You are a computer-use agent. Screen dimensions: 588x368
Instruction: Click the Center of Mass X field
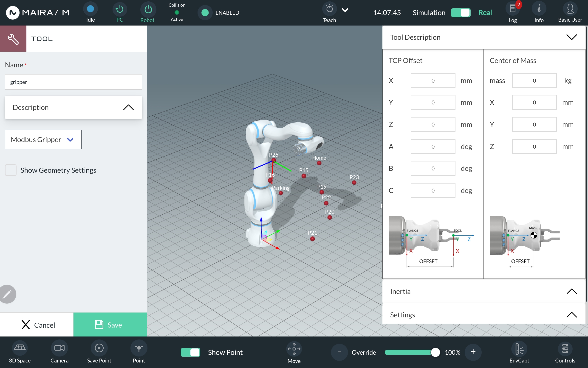(x=534, y=103)
